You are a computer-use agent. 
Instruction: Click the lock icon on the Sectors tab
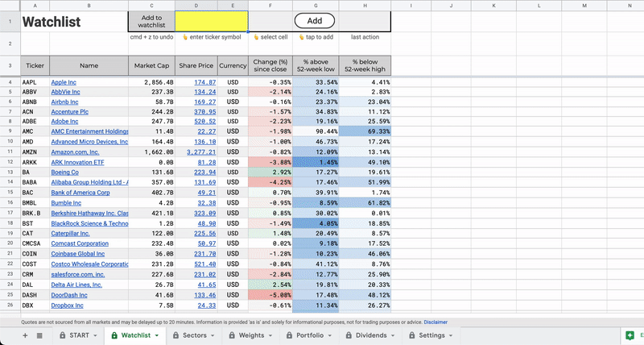[175, 335]
